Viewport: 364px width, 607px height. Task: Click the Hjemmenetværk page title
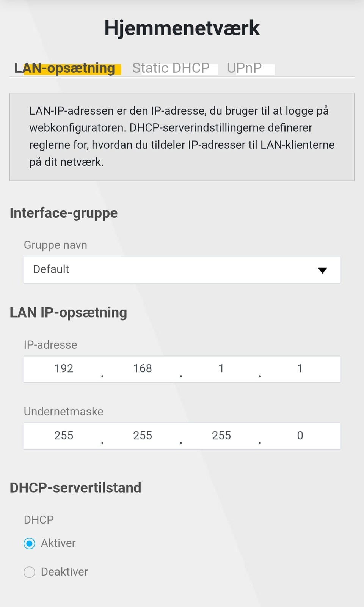click(x=182, y=28)
